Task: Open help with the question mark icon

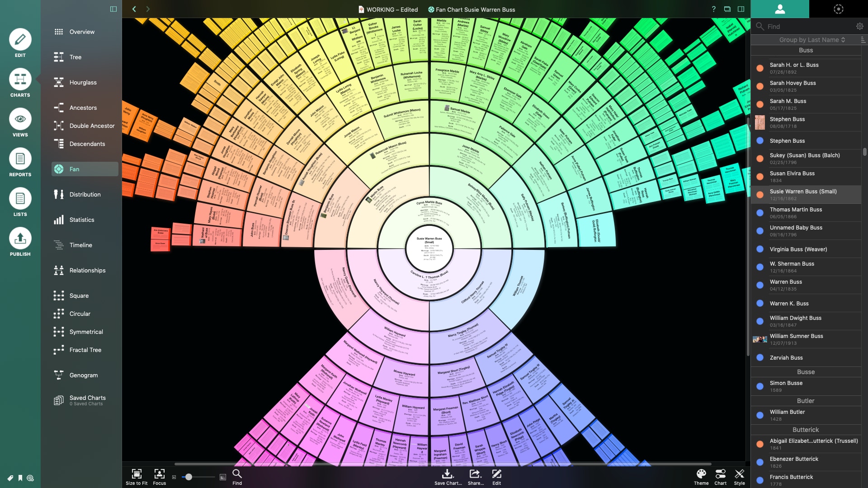Action: click(x=714, y=9)
